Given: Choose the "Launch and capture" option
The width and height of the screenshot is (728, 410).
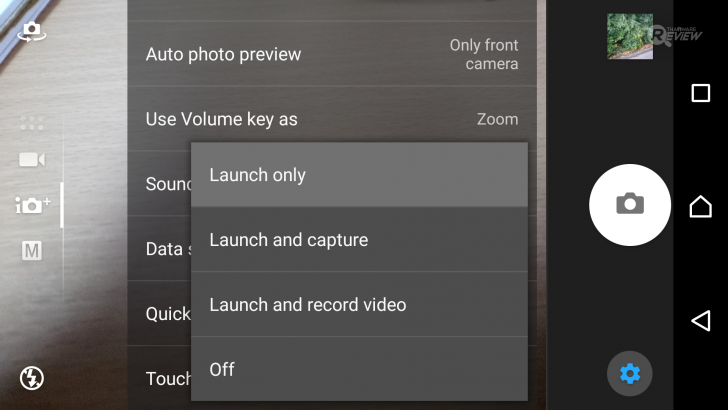Looking at the screenshot, I should 359,240.
